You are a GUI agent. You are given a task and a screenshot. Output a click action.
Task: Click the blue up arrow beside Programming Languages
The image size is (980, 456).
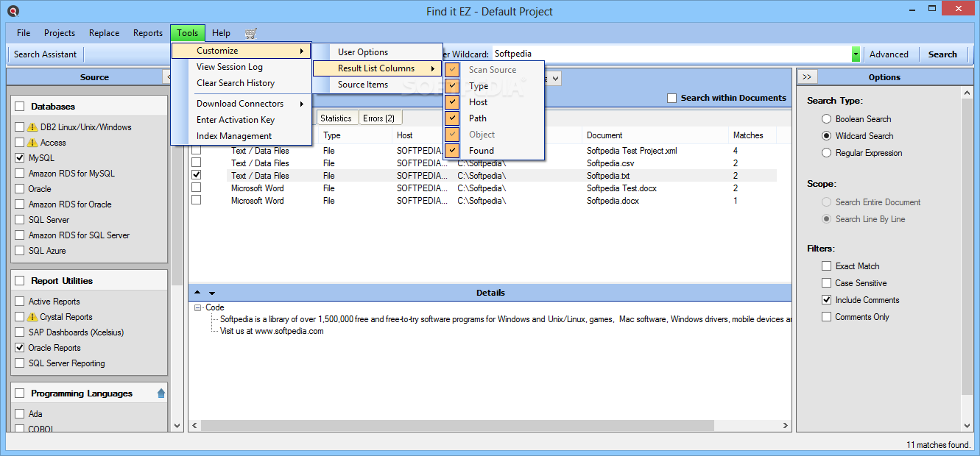(161, 393)
